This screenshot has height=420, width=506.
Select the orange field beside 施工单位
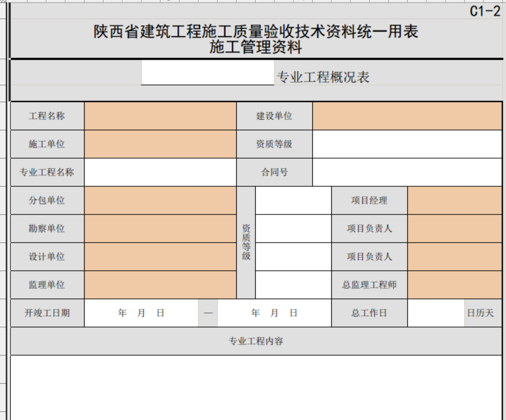[x=160, y=144]
